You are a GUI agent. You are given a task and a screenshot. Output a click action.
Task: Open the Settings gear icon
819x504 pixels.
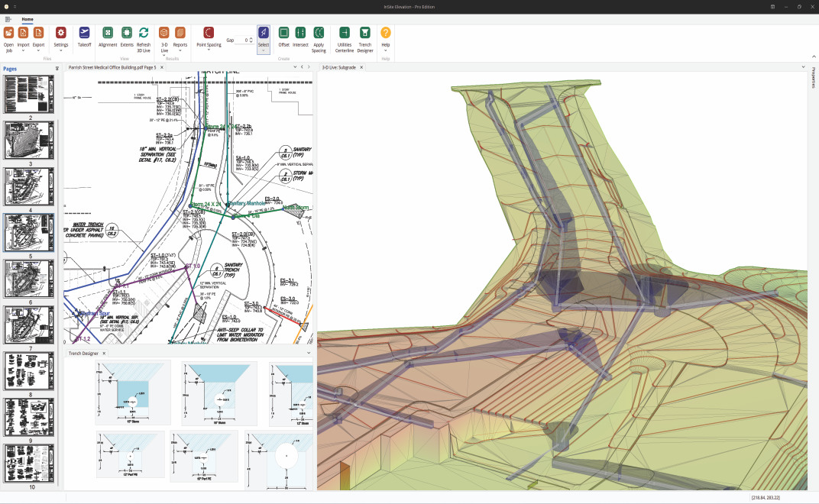coord(60,33)
